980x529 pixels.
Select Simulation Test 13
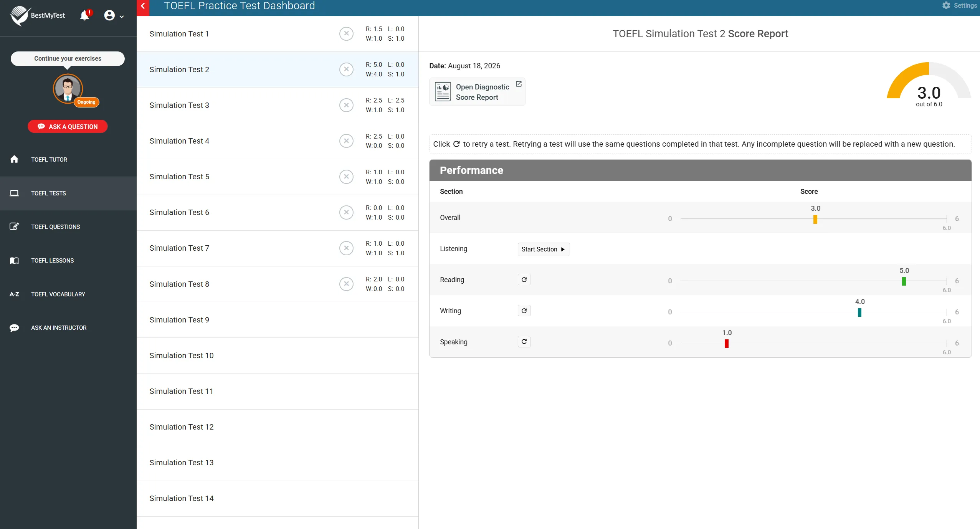click(277, 463)
